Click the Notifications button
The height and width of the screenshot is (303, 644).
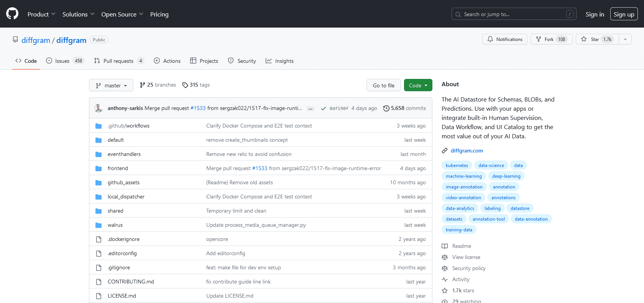pos(505,39)
